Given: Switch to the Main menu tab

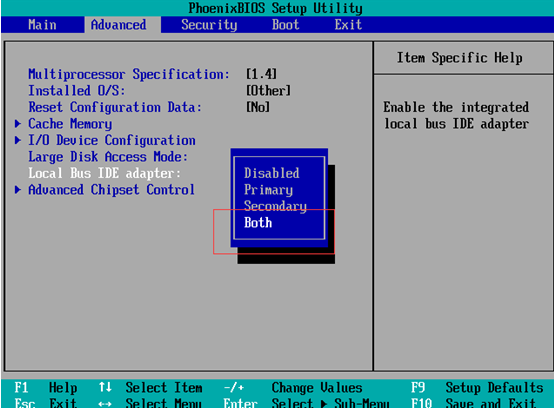Looking at the screenshot, I should coord(42,25).
